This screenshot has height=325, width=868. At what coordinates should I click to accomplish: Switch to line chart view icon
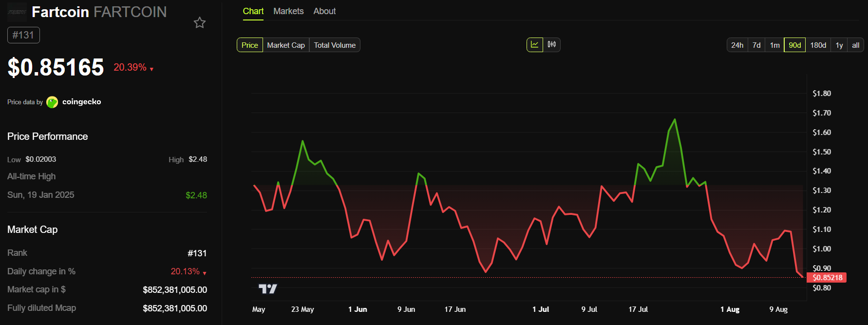[535, 45]
